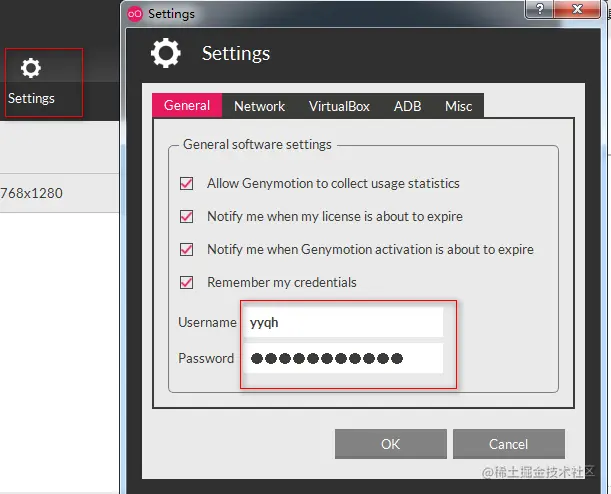Close the Settings dialog window
611x494 pixels.
[577, 9]
